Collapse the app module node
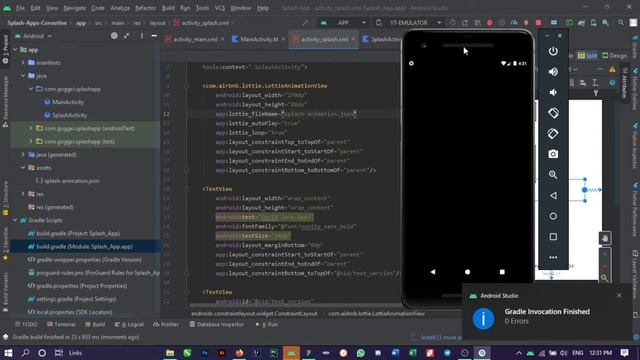The width and height of the screenshot is (640, 360). click(15, 49)
